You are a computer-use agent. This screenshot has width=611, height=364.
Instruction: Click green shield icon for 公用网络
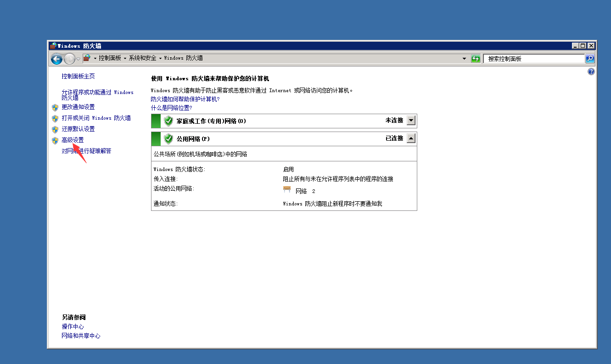[168, 138]
